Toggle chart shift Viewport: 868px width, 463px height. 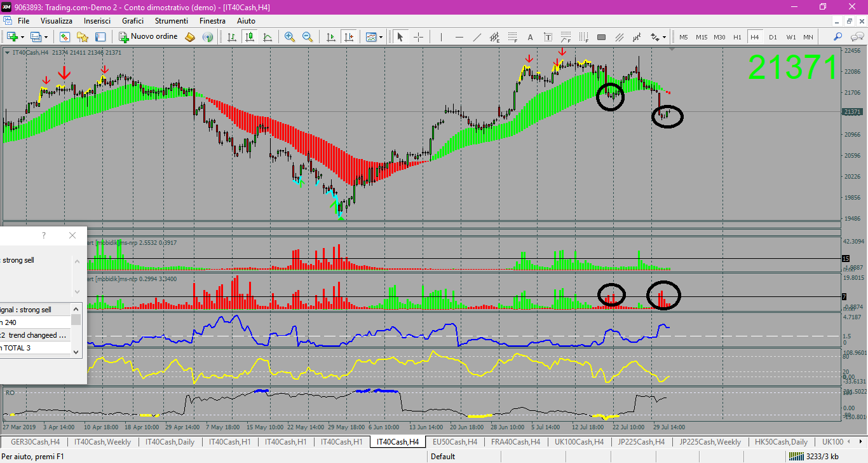click(348, 37)
